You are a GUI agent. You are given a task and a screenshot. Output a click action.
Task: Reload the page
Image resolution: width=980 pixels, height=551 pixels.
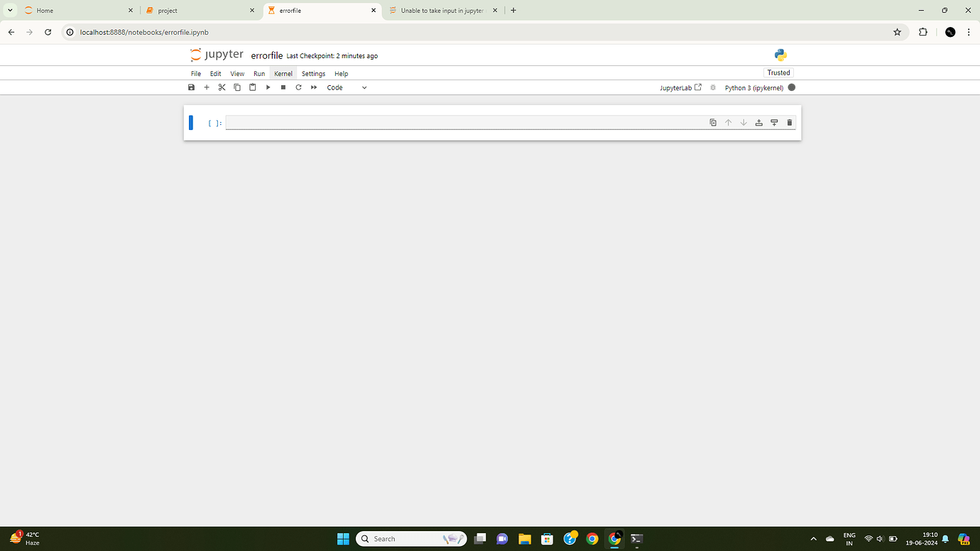48,32
